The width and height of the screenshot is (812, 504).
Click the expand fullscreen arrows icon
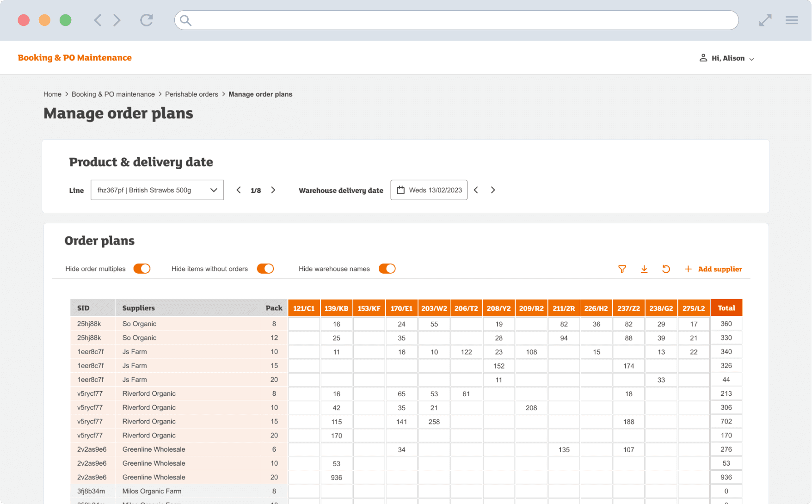click(x=765, y=20)
